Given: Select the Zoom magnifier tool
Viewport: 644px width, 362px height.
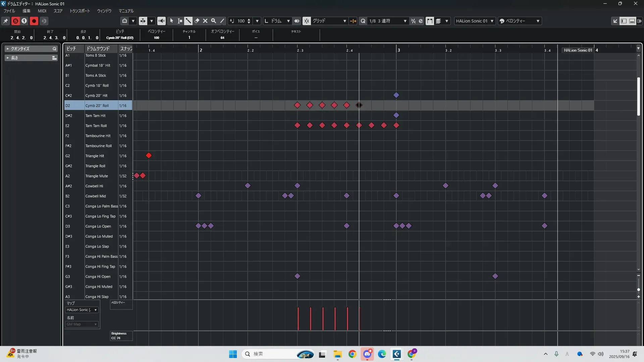Looking at the screenshot, I should pyautogui.click(x=214, y=21).
